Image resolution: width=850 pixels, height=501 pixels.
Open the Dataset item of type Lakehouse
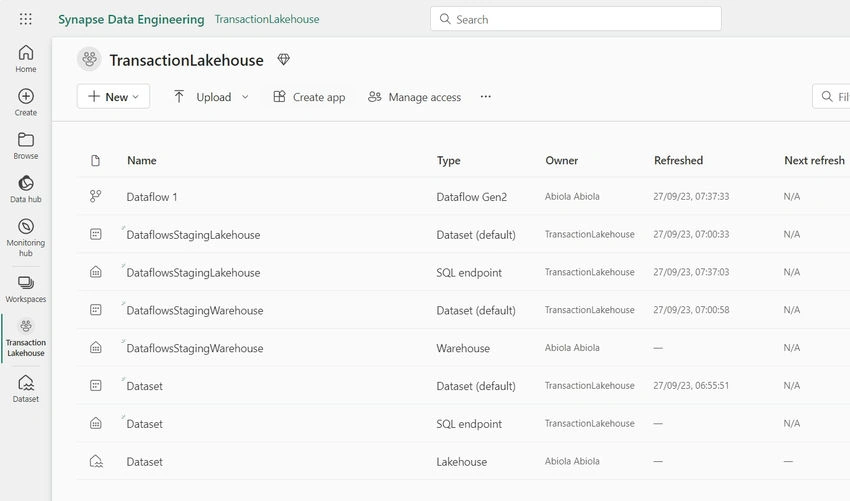[x=144, y=462]
